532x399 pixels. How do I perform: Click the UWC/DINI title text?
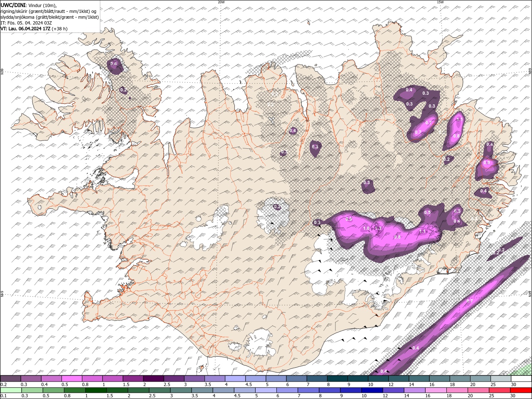point(13,5)
